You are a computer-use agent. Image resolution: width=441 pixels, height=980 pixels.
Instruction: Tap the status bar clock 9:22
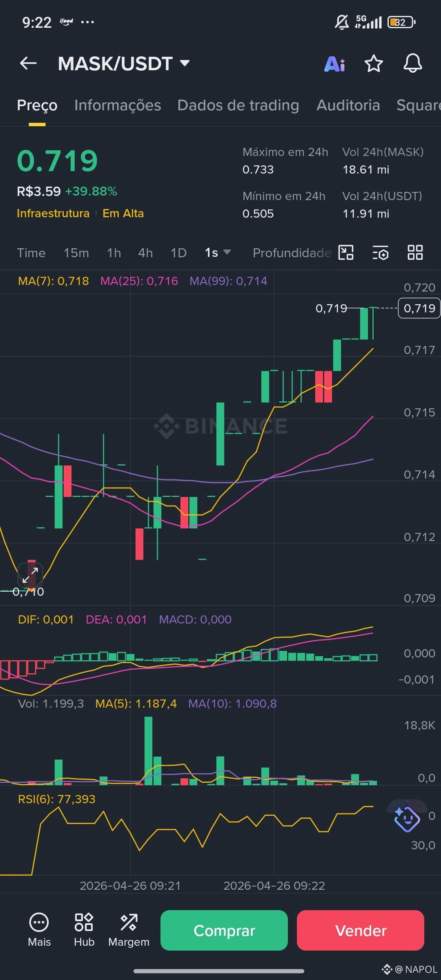click(x=37, y=22)
